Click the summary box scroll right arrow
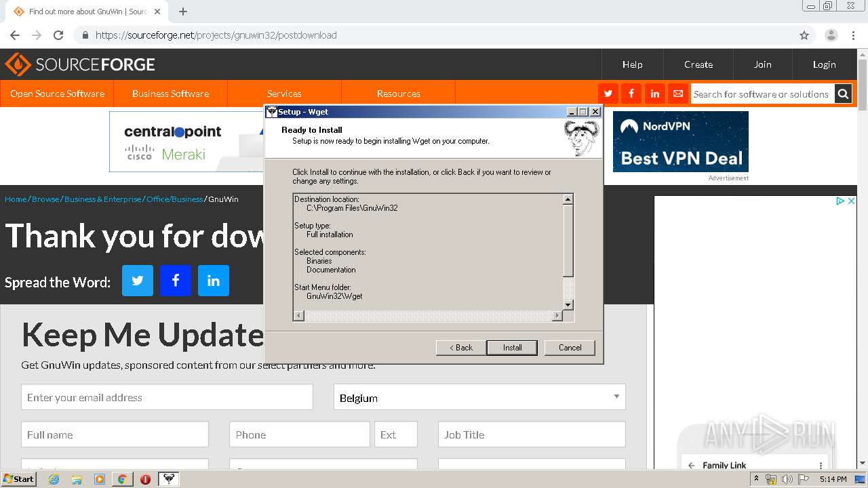 (557, 316)
